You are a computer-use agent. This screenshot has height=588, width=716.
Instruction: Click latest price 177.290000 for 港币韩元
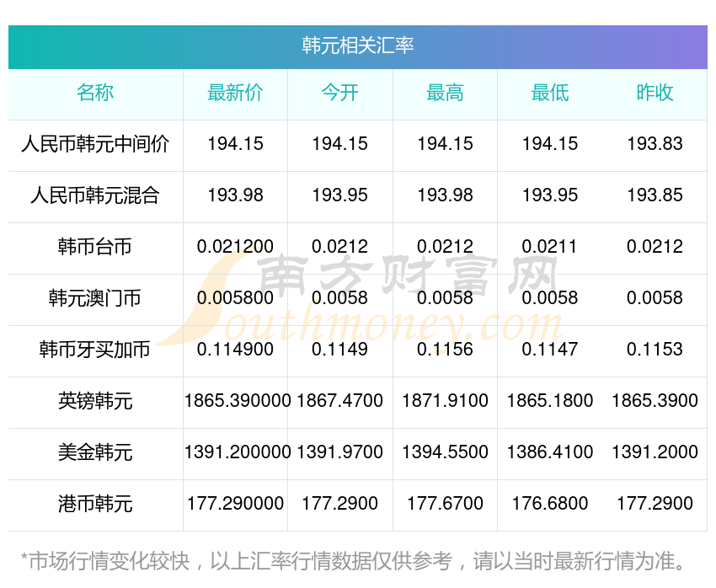click(235, 504)
